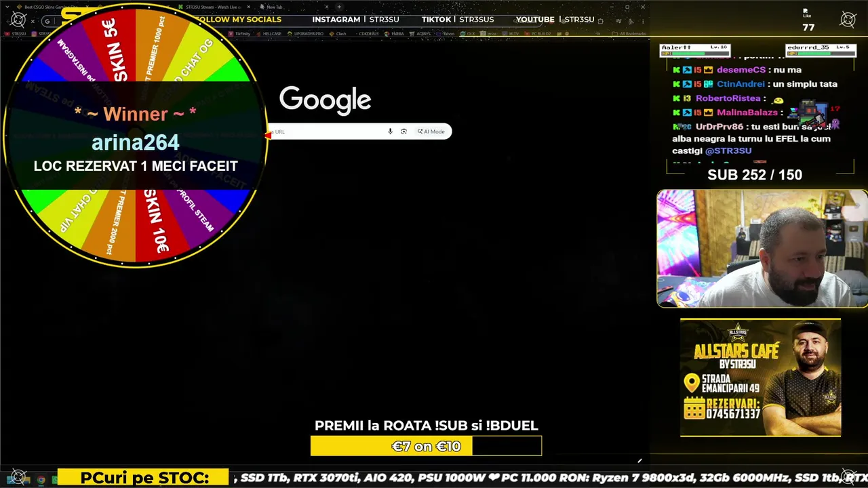The width and height of the screenshot is (868, 488).
Task: Click the SKIN 10€ wheel segment
Action: 155,224
